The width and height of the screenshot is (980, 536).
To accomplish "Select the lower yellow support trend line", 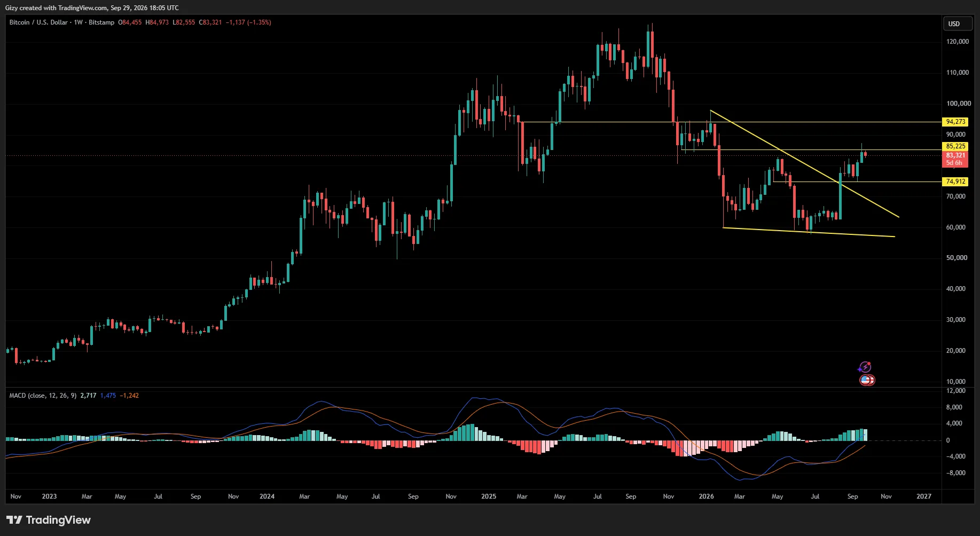I will [809, 232].
